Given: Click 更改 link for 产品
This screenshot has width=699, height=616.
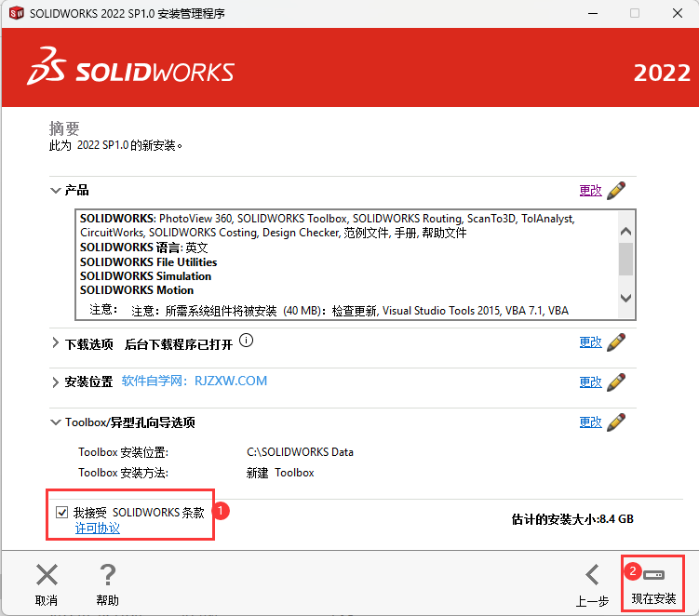Looking at the screenshot, I should pos(590,190).
